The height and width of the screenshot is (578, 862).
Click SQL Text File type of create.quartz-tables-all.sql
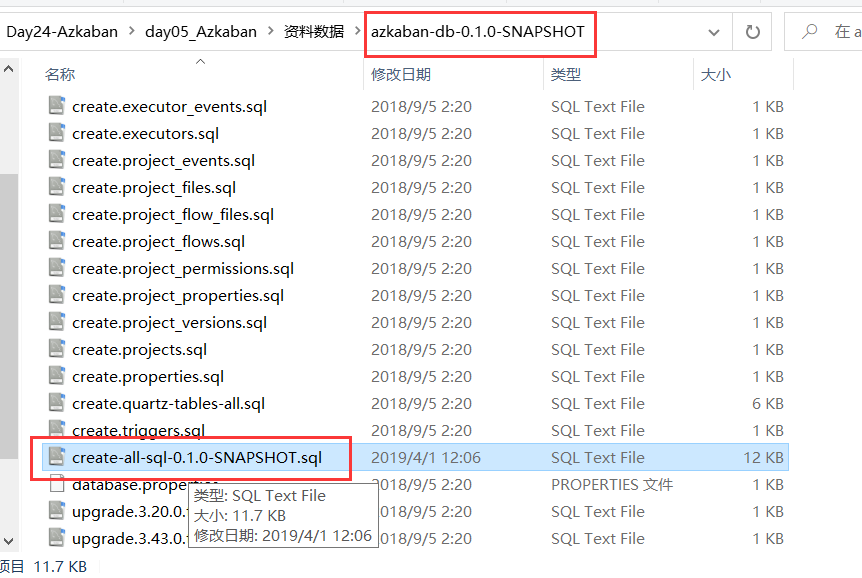tap(598, 404)
